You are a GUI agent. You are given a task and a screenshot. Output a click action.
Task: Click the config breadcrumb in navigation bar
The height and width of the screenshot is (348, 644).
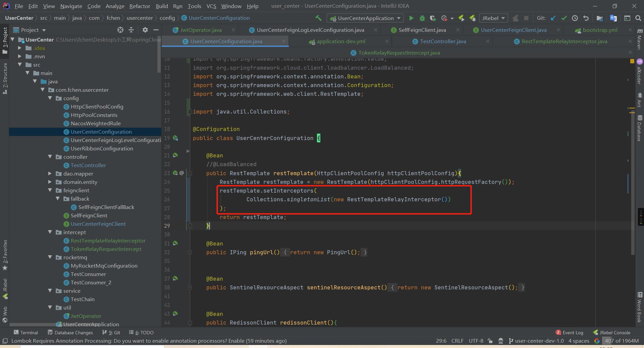pos(167,18)
